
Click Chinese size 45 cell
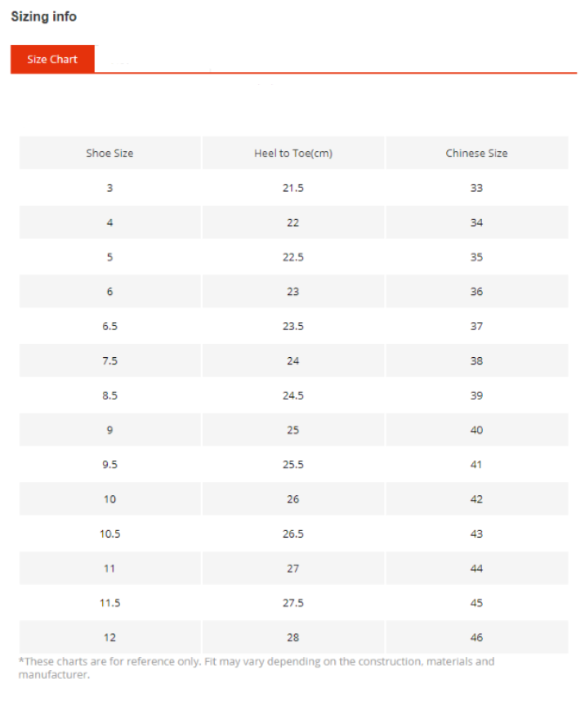click(477, 603)
